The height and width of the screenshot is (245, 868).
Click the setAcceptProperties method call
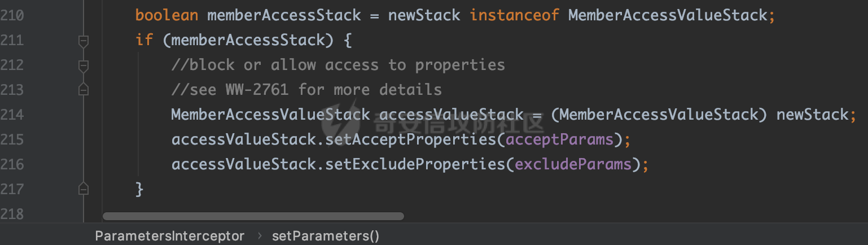coord(411,139)
